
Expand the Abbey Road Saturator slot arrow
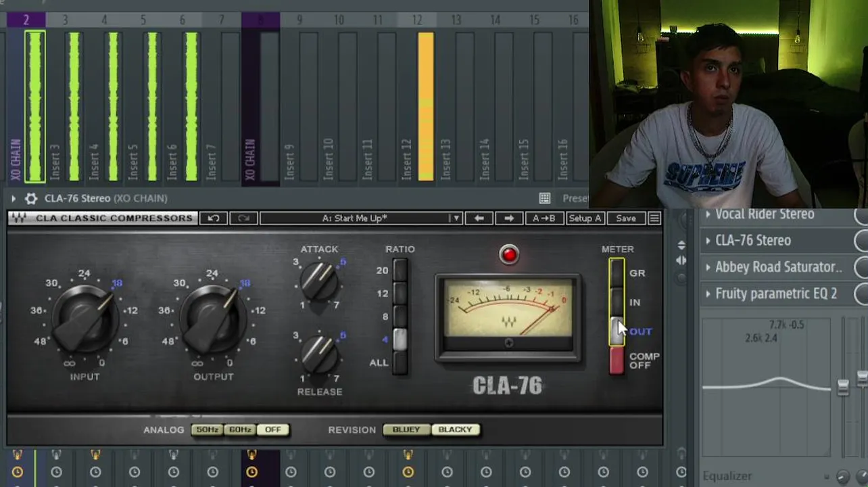[708, 267]
